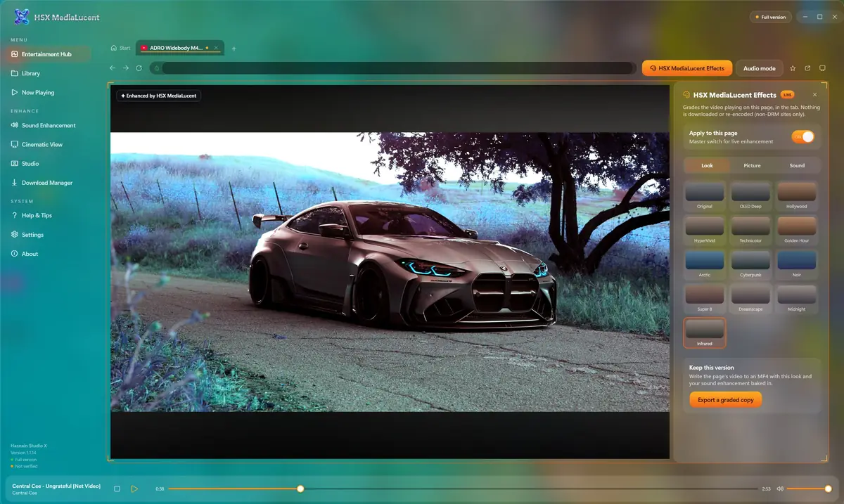Switch to the Sound tab

797,165
